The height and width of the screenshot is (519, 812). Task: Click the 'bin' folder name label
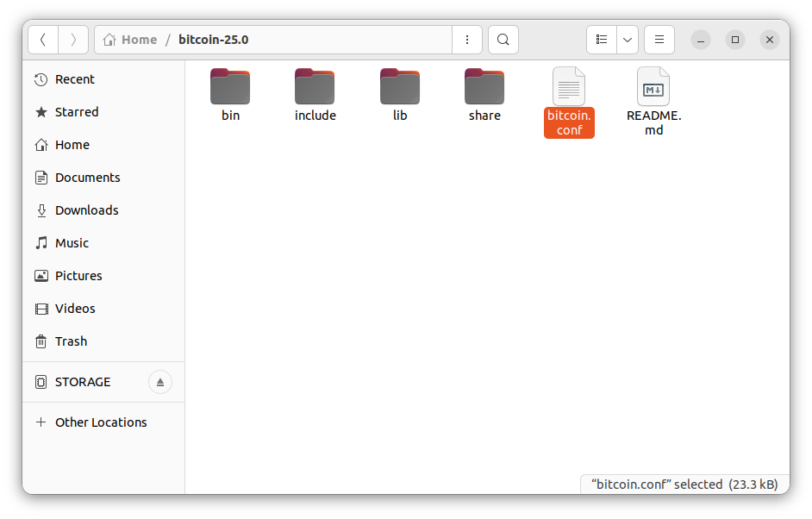(x=230, y=116)
